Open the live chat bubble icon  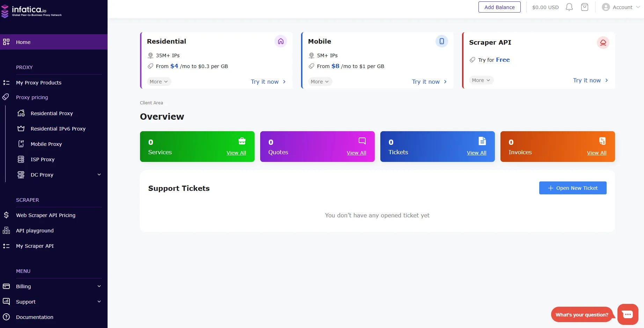pyautogui.click(x=628, y=314)
